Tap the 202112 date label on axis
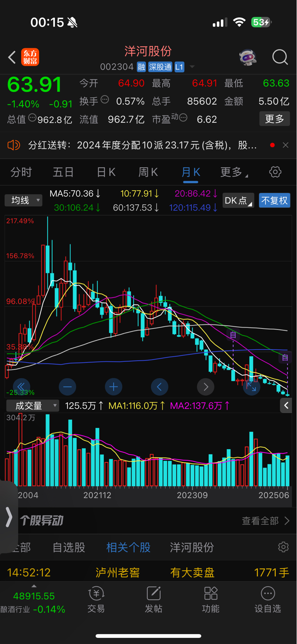Image resolution: width=297 pixels, height=644 pixels. (97, 495)
